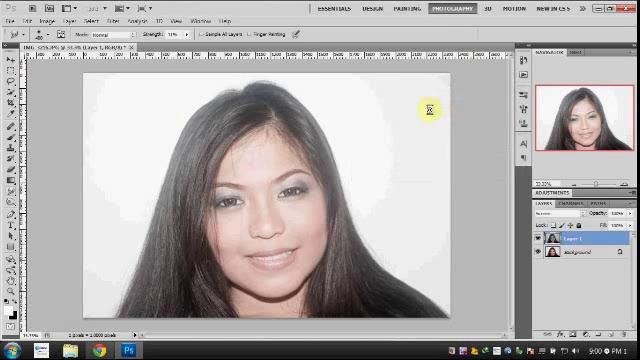Select the Path Selection tool
Image resolution: width=640 pixels, height=360 pixels.
click(11, 236)
